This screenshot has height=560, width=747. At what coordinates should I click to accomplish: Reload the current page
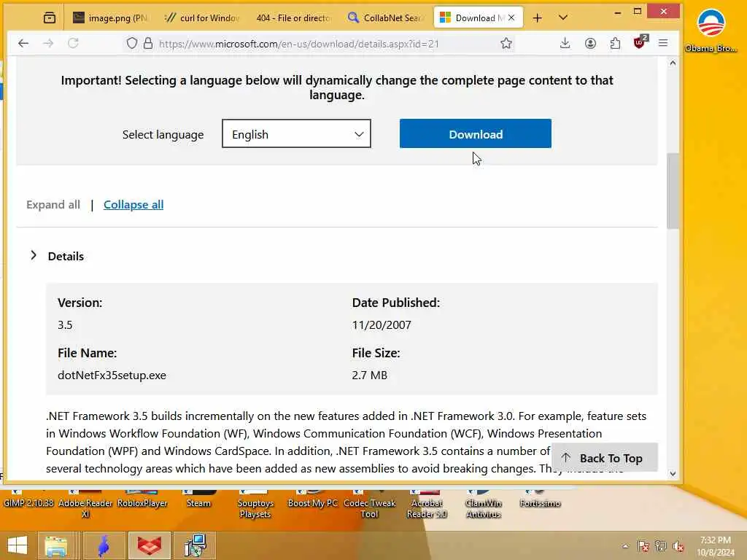pyautogui.click(x=73, y=43)
